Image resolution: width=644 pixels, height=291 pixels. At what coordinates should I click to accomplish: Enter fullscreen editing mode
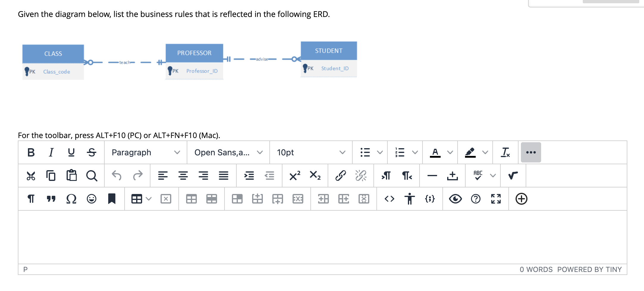pyautogui.click(x=496, y=199)
